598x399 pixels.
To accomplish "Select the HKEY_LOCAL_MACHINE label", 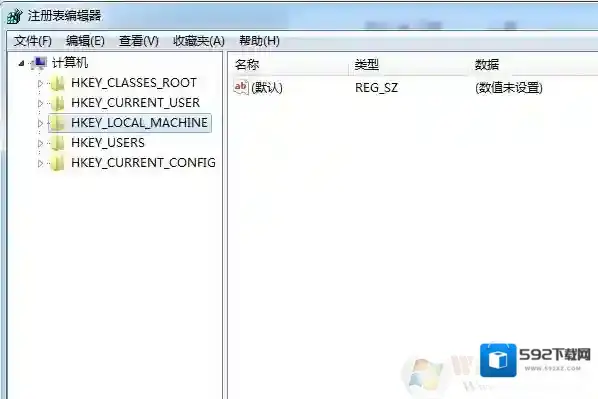I will pos(139,123).
